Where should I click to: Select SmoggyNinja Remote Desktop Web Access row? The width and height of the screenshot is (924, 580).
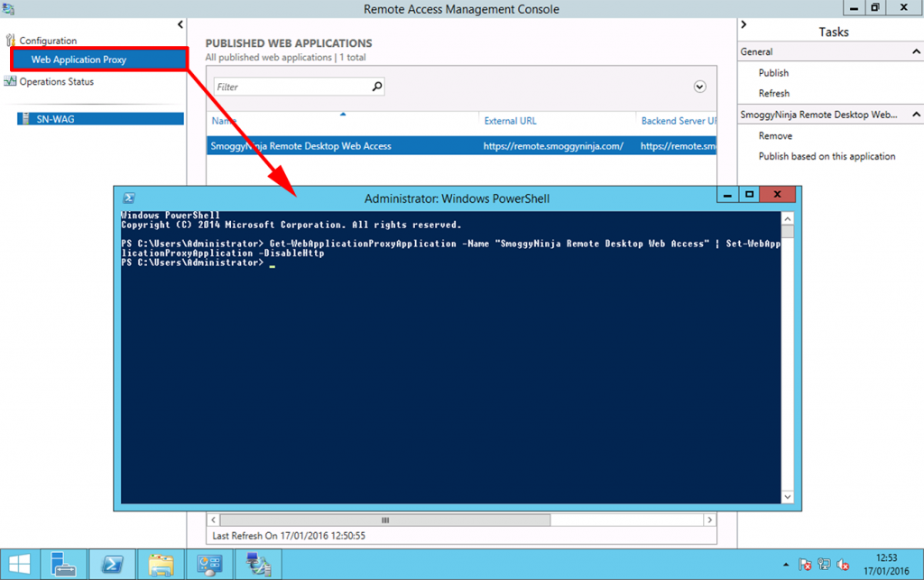point(461,146)
